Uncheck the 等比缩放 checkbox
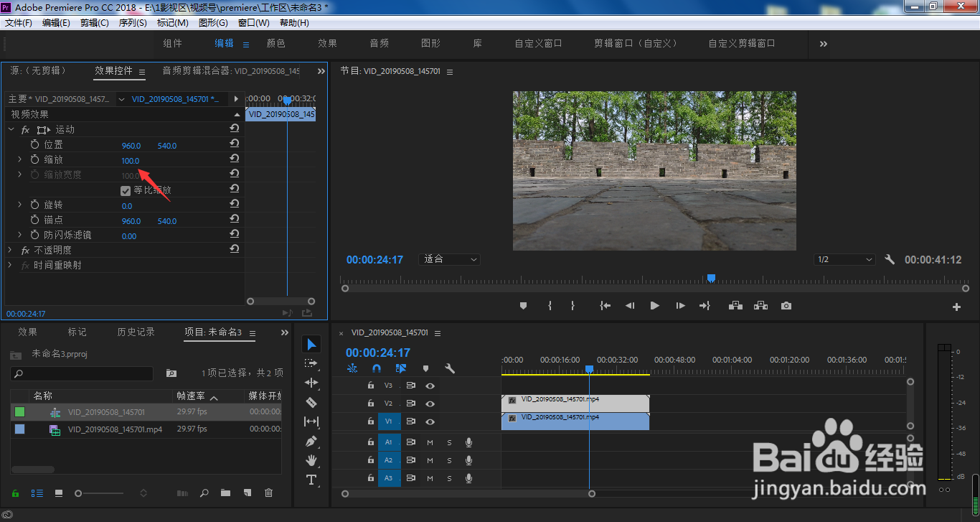Viewport: 980px width, 522px height. point(126,191)
